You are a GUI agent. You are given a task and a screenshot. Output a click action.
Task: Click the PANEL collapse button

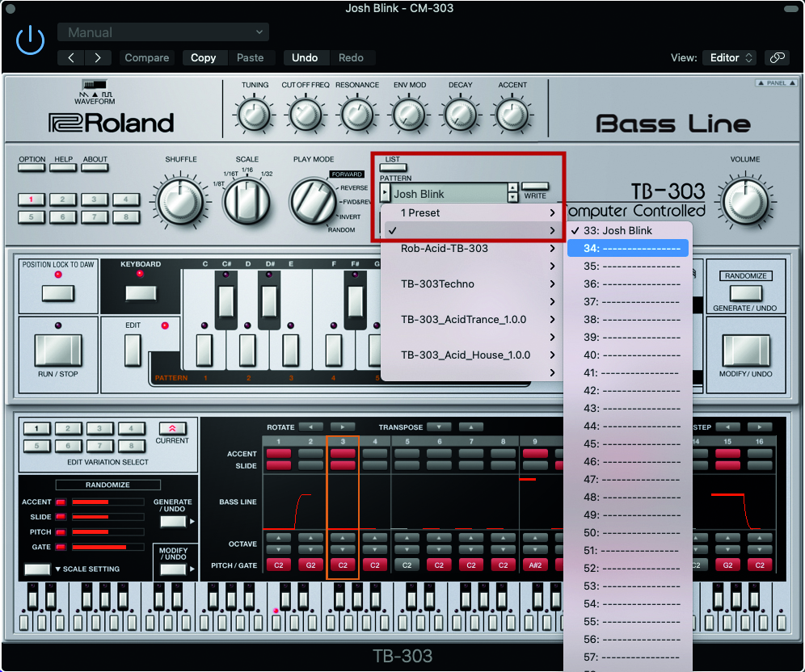tap(776, 82)
